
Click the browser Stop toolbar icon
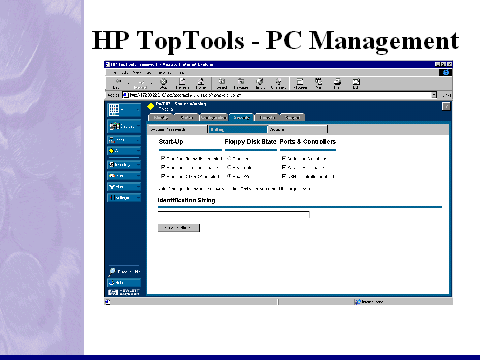163,82
